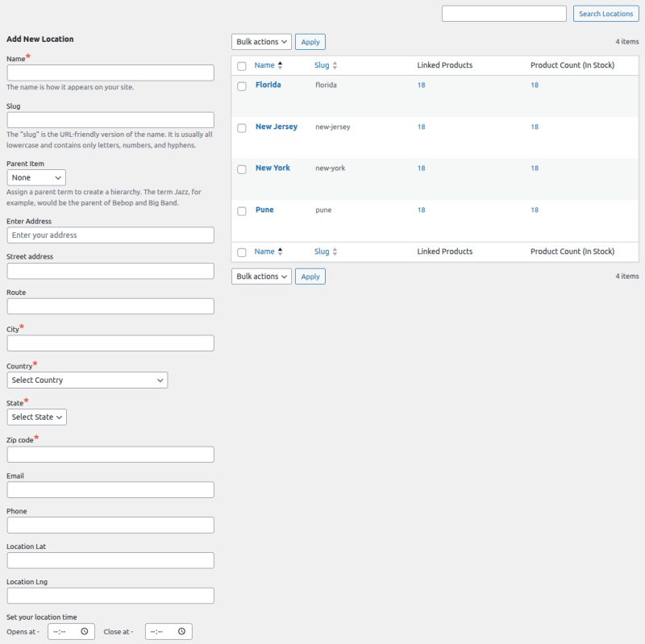Click the Zip code input field

(x=110, y=454)
